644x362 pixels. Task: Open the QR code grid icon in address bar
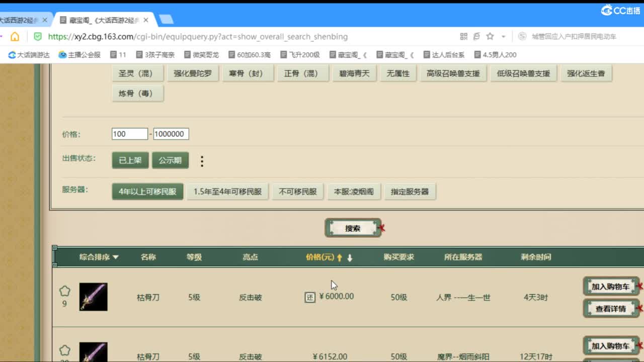coord(463,37)
